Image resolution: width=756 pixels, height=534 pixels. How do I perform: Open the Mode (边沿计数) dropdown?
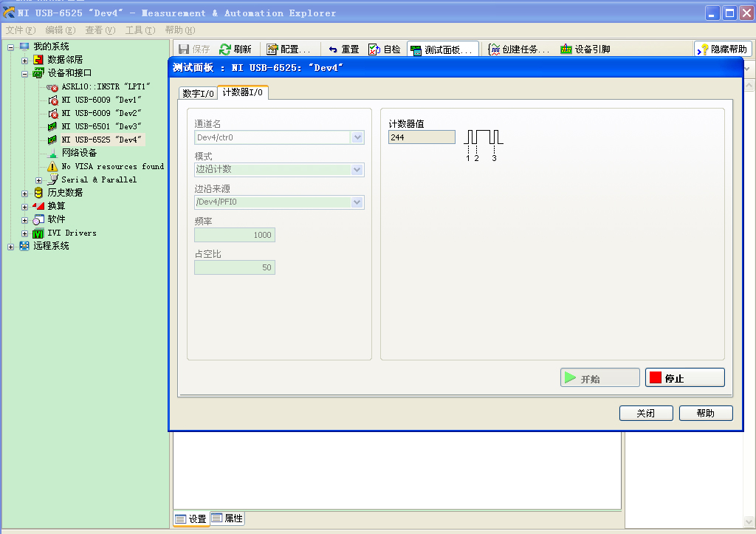click(357, 170)
